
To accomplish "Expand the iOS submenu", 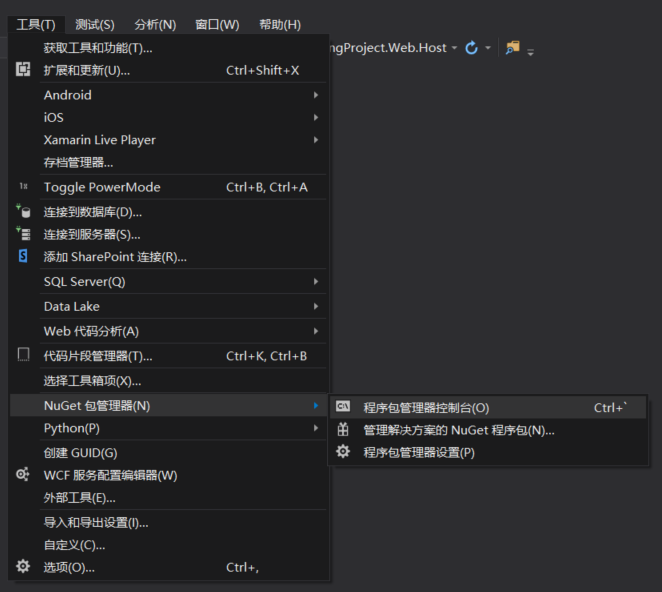I will click(x=168, y=117).
